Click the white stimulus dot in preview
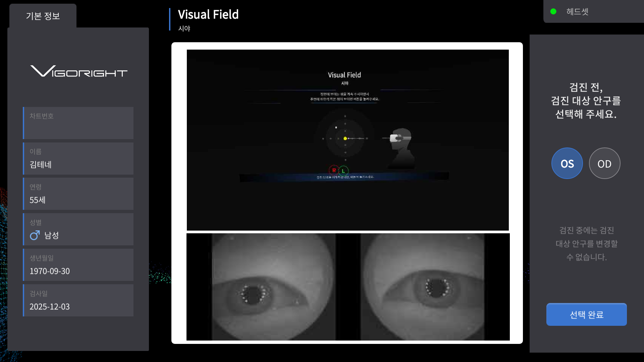Image resolution: width=644 pixels, height=362 pixels. 336,127
